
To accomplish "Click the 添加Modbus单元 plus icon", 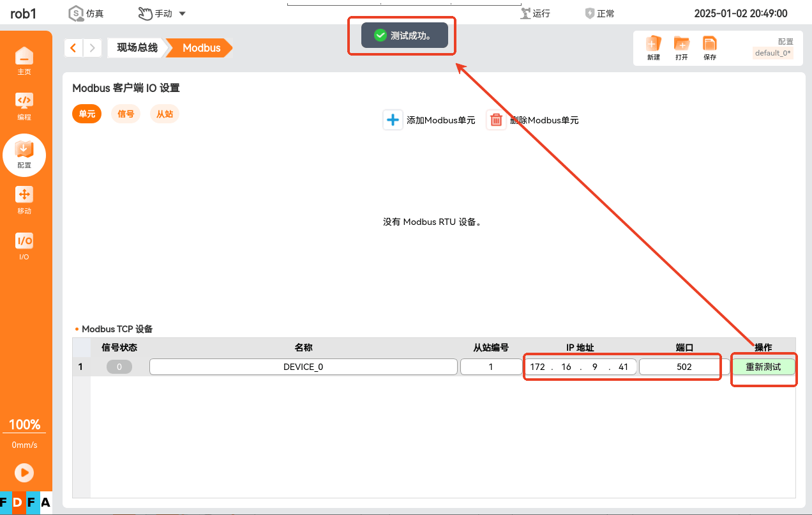I will [x=393, y=119].
